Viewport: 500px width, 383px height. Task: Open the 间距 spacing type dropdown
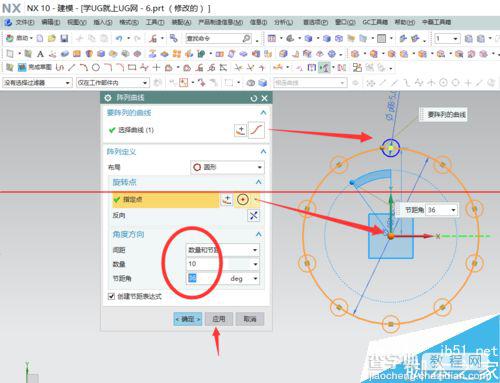click(x=222, y=250)
